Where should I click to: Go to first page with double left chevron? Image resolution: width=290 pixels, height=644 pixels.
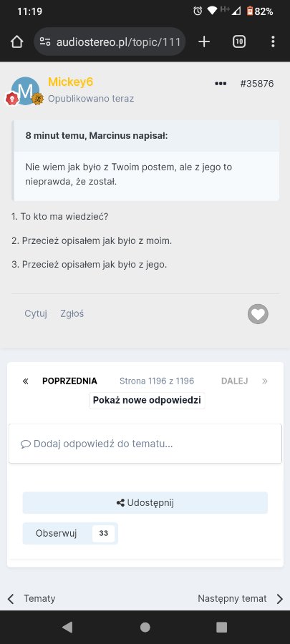tap(26, 381)
